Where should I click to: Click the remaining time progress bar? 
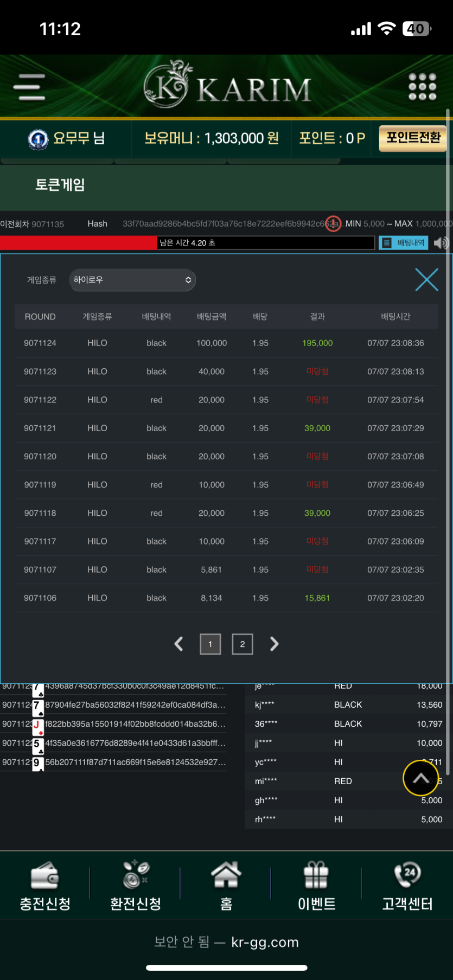(187, 243)
